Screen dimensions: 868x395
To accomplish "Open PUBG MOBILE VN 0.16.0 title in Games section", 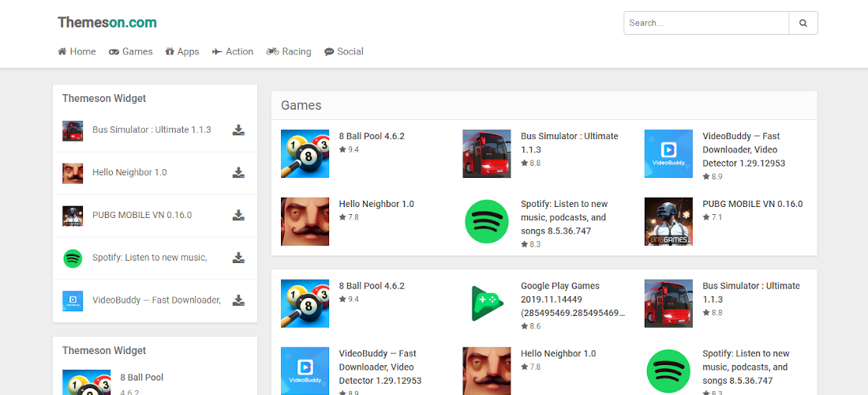I will [752, 204].
